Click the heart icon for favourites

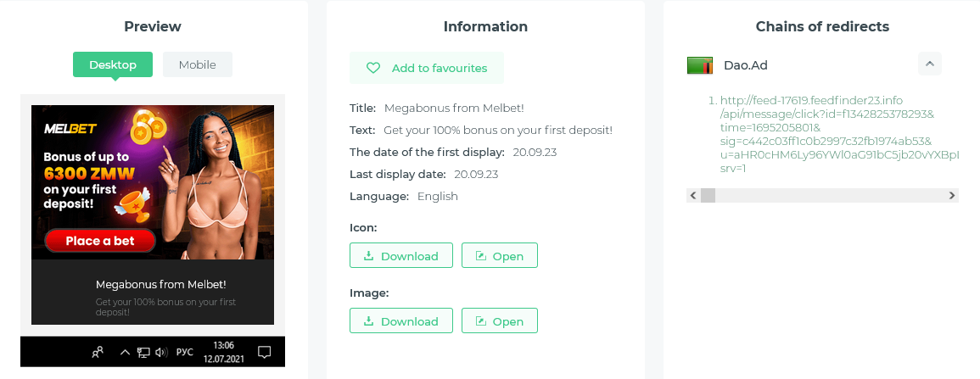tap(373, 68)
